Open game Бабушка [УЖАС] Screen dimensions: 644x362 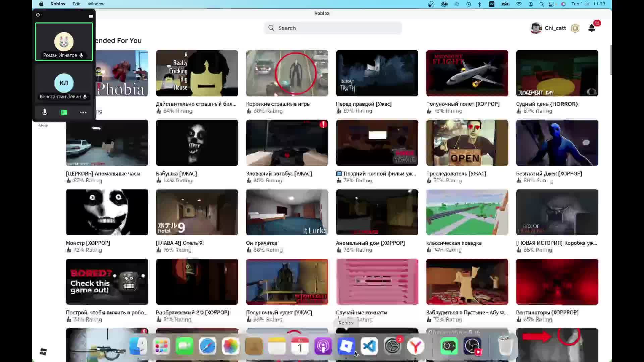(197, 143)
